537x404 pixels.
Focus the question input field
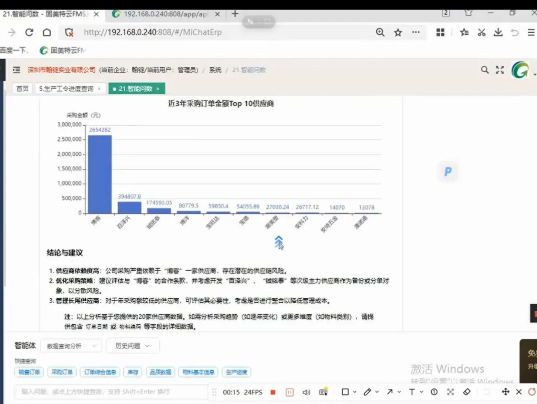pyautogui.click(x=111, y=392)
